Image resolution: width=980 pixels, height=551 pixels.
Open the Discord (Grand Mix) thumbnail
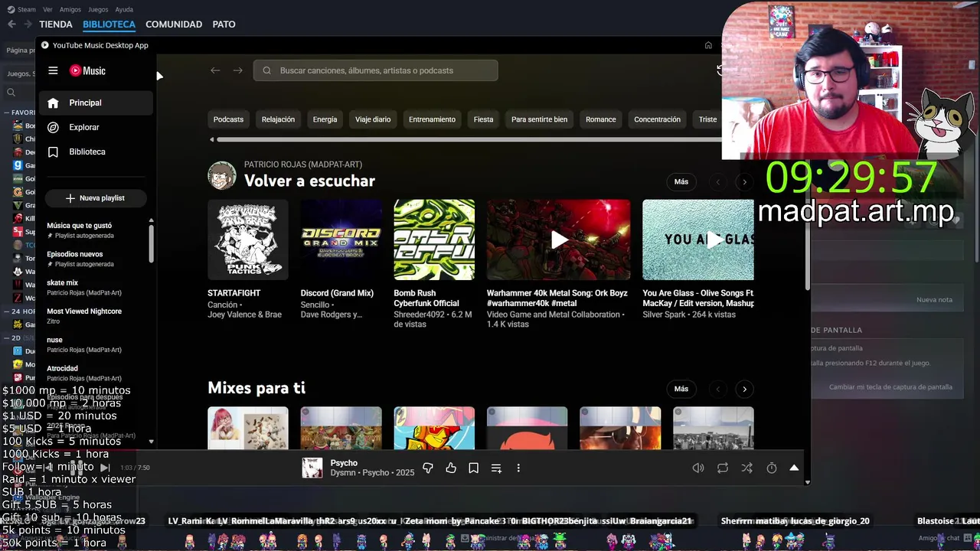coord(341,240)
